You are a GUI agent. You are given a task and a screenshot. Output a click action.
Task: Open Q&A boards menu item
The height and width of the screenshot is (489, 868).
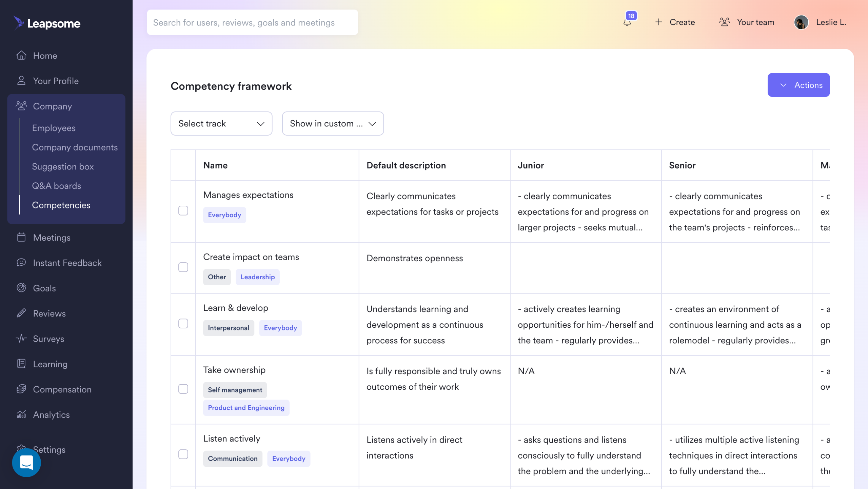(56, 186)
